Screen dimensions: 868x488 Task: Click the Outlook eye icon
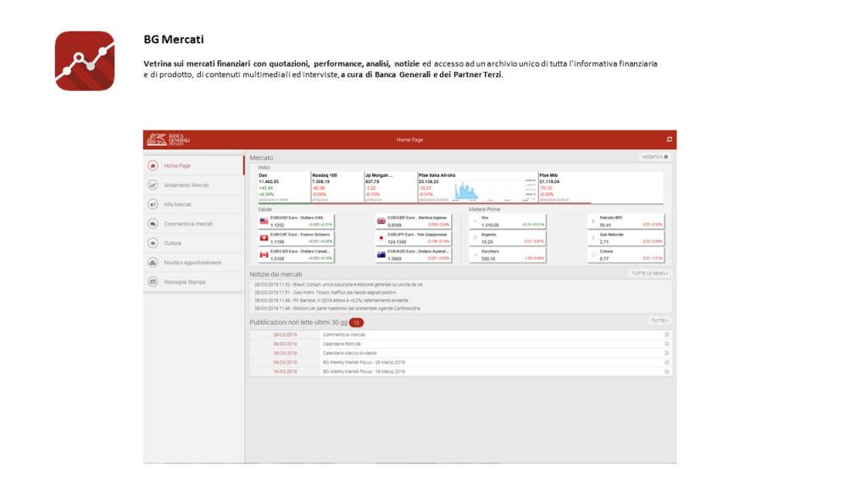pos(153,243)
